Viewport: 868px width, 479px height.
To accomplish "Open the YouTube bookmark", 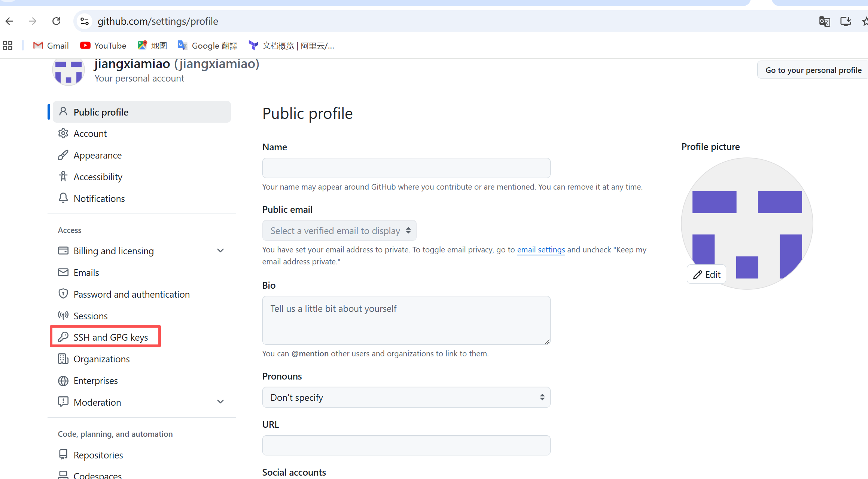I will (103, 46).
